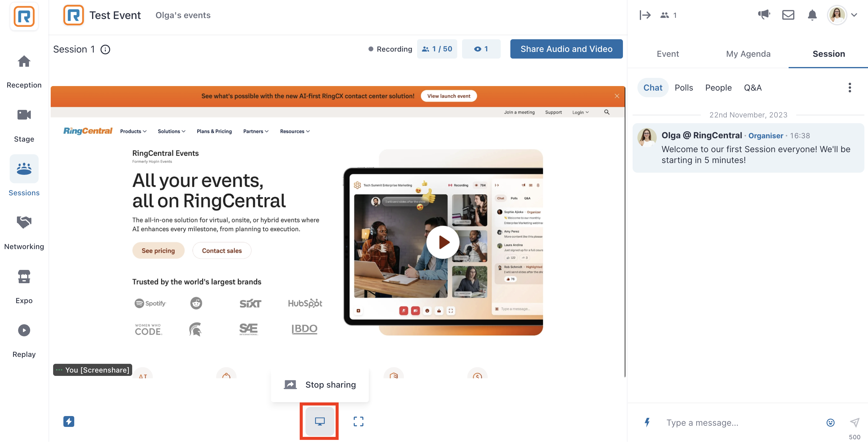Click See pricing button
The width and height of the screenshot is (868, 442).
158,251
